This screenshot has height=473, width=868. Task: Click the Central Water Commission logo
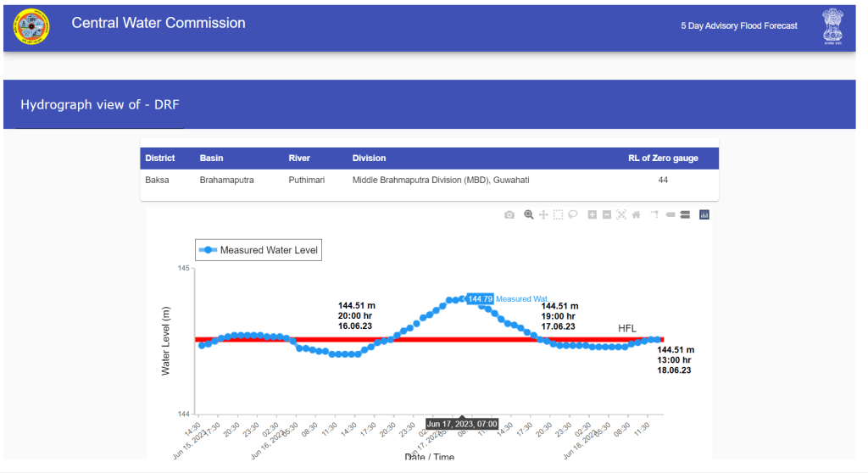point(31,27)
